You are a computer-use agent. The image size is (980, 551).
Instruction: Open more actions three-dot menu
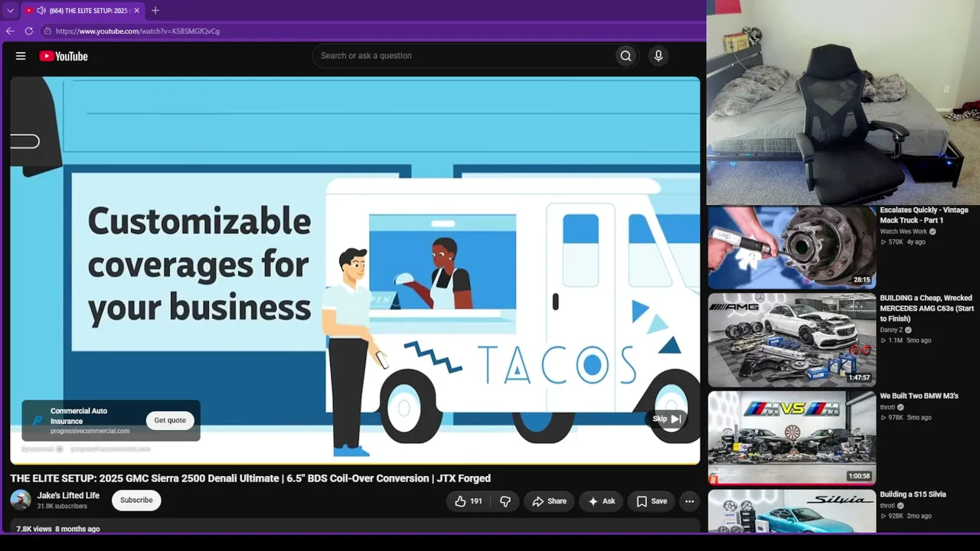point(690,501)
